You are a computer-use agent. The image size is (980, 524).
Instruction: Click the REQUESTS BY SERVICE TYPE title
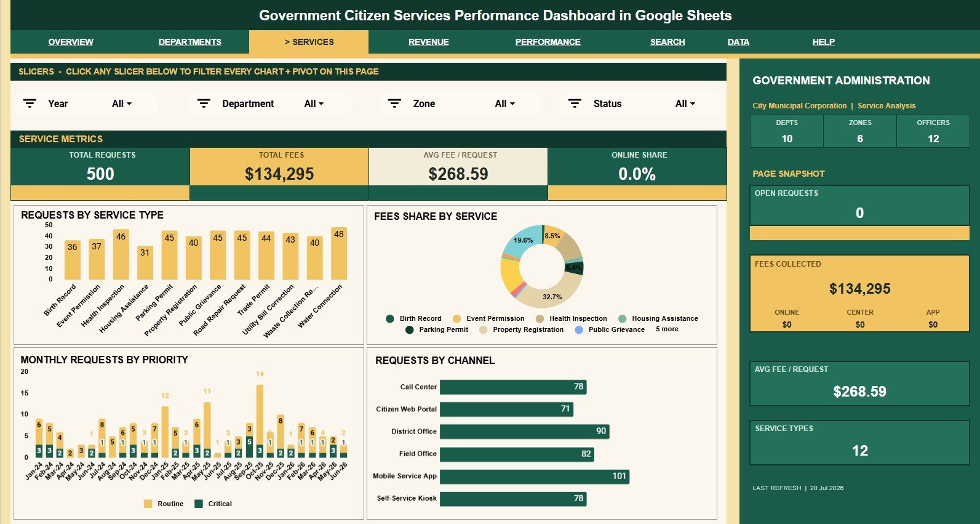point(92,215)
